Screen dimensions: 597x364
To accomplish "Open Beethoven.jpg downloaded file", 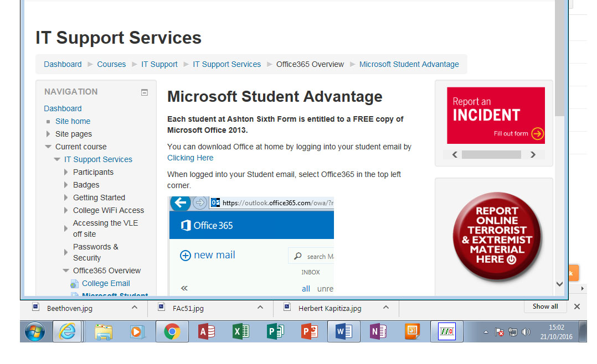I will (x=70, y=308).
